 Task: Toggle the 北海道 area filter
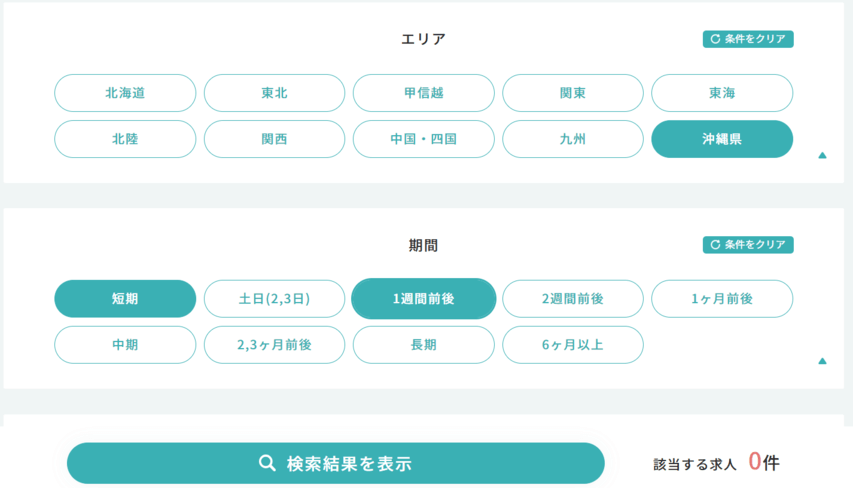tap(125, 93)
